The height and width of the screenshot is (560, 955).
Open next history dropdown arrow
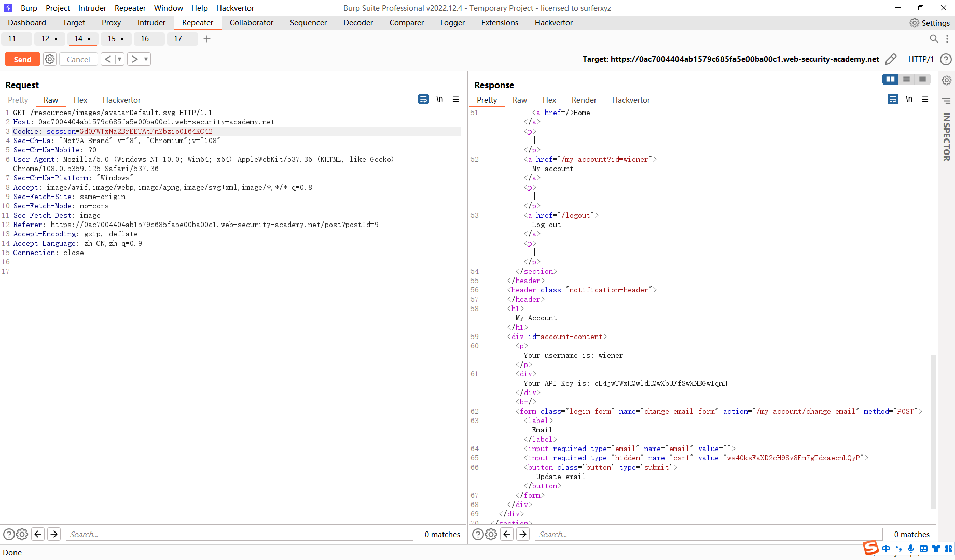coord(146,59)
